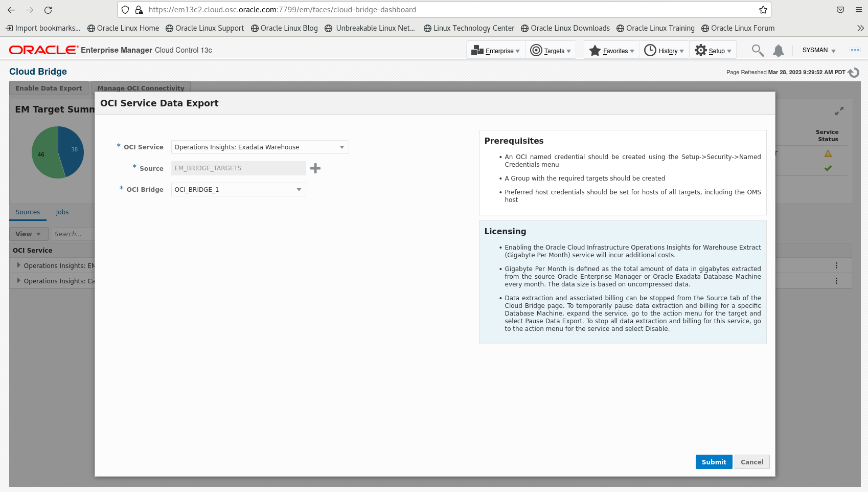868x492 pixels.
Task: Click the browser forward arrow
Action: point(30,10)
